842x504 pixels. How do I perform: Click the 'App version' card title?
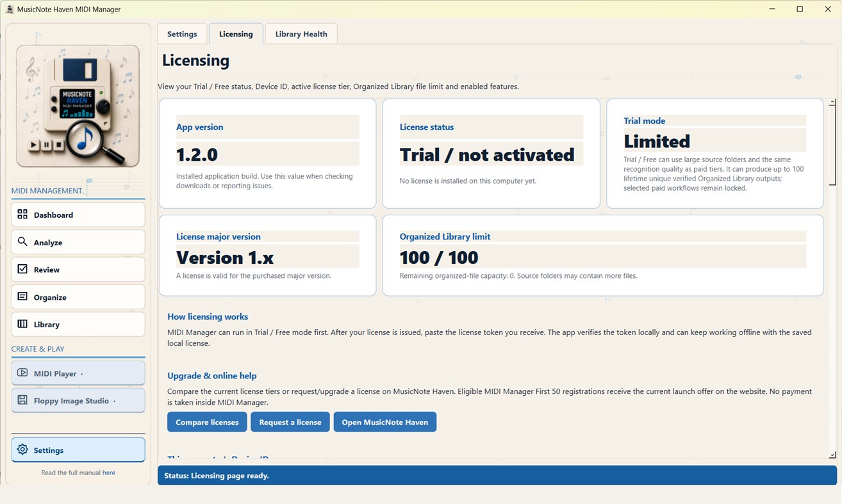click(200, 127)
